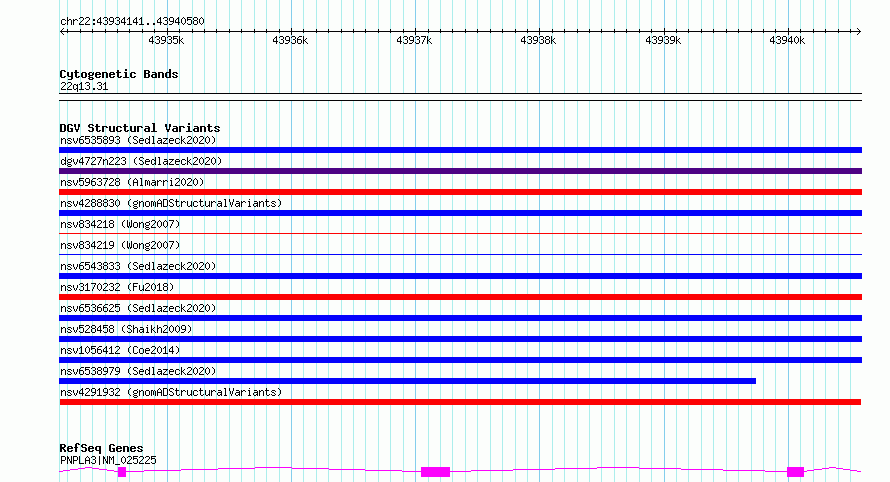Select the nsv5963728 (Almarri2020) label

pos(132,182)
